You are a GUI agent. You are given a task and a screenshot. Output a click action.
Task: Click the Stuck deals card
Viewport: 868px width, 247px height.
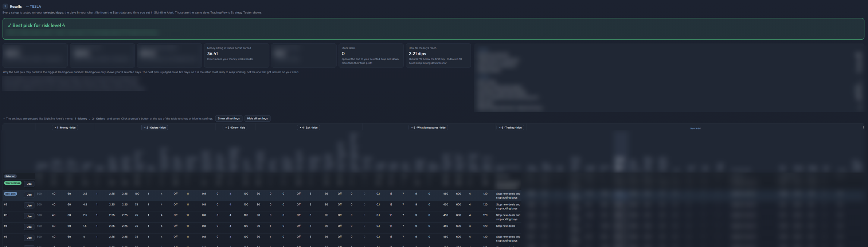(x=371, y=55)
